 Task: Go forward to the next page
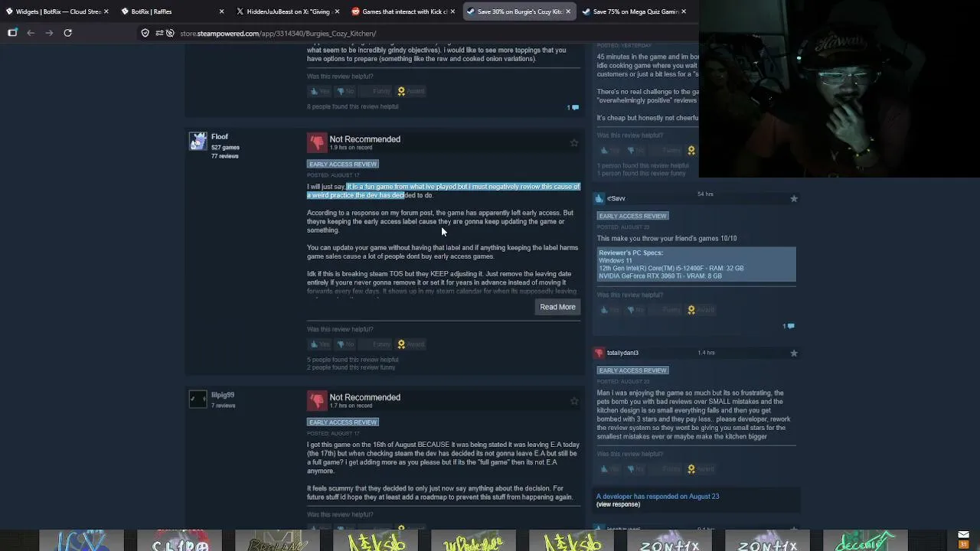(49, 33)
